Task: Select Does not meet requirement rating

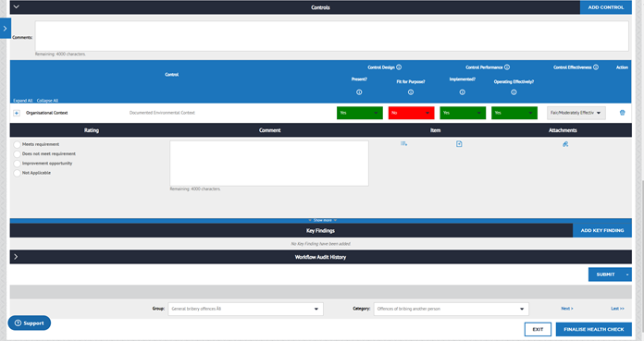Action: 17,154
